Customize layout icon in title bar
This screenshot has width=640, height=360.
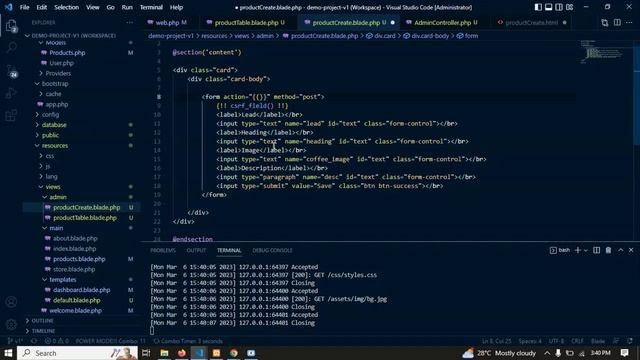pyautogui.click(x=569, y=7)
